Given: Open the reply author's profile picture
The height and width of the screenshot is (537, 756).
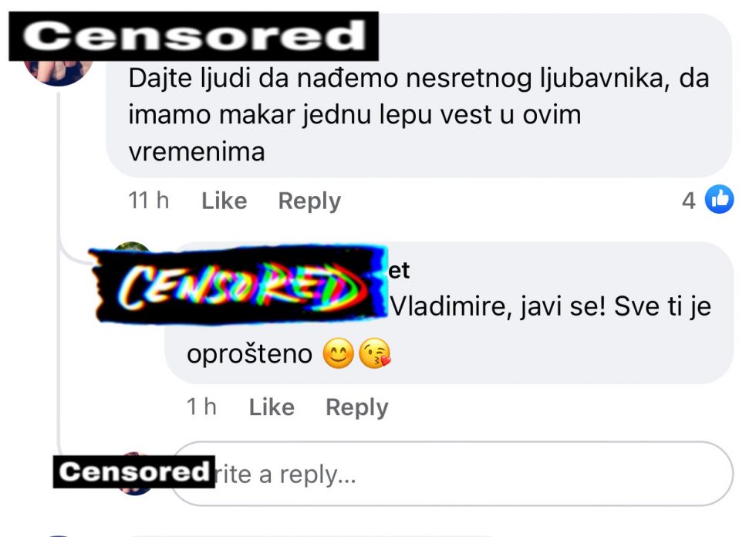Looking at the screenshot, I should click(x=132, y=247).
